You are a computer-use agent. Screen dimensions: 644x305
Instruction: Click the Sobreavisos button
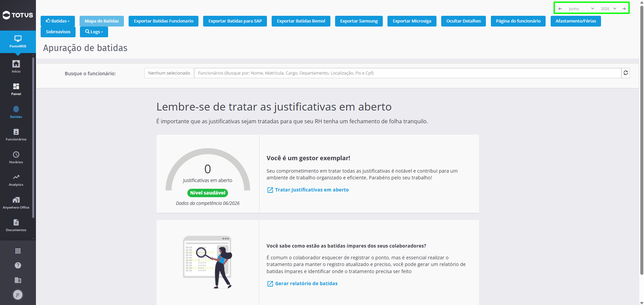pos(58,32)
